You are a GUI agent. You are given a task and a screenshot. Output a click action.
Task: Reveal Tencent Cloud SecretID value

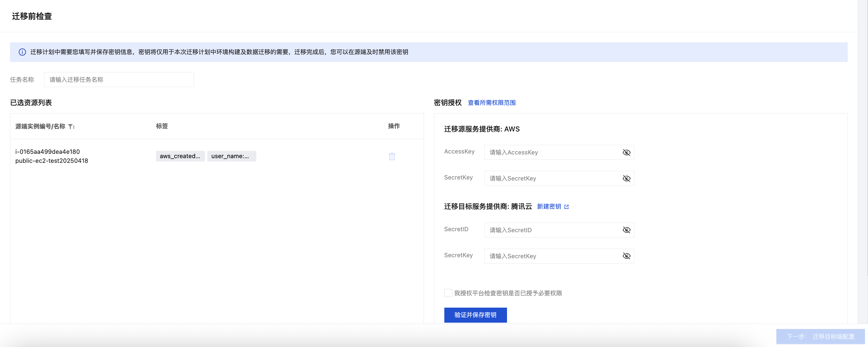(626, 230)
